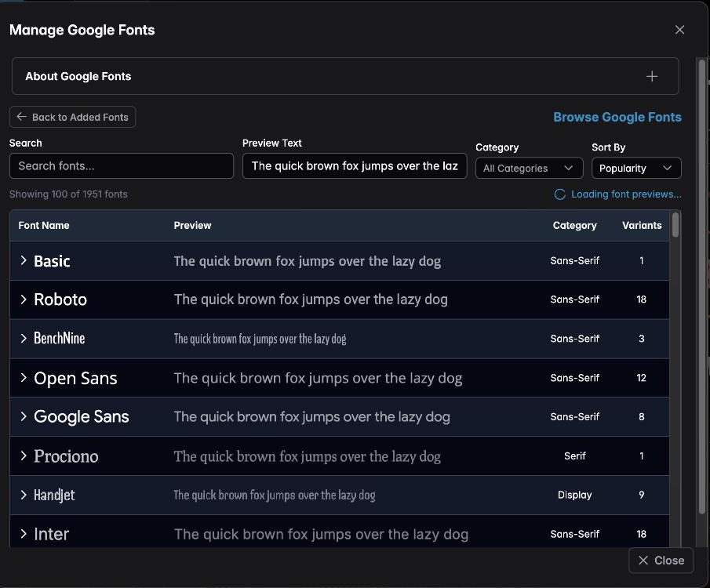Expand the Google Sans font row chevron

(24, 416)
